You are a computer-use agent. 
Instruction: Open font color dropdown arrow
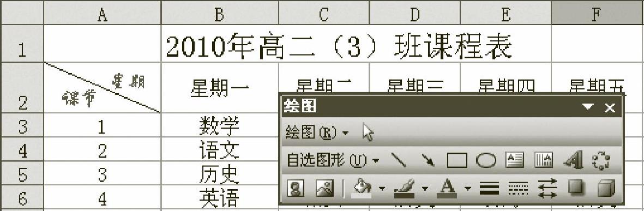467,189
